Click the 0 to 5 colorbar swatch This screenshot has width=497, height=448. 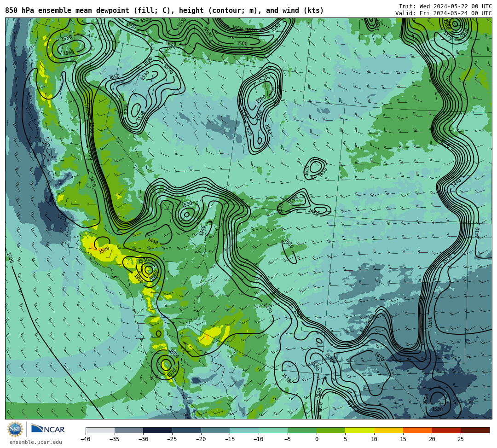point(331,430)
